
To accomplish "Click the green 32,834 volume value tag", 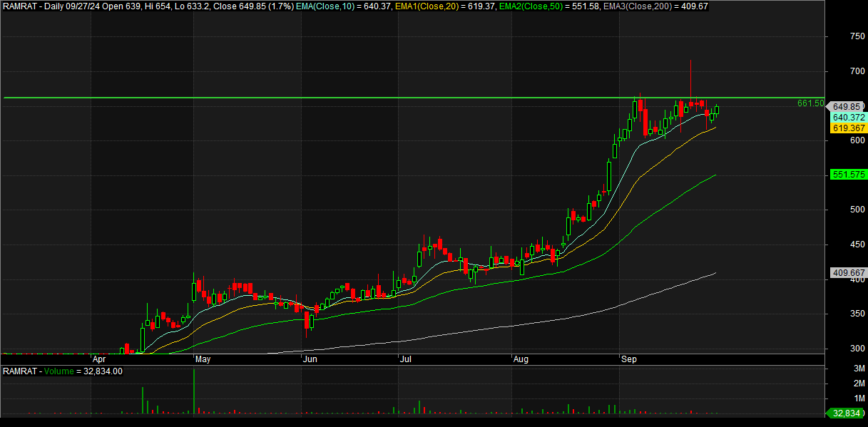I will tap(846, 413).
